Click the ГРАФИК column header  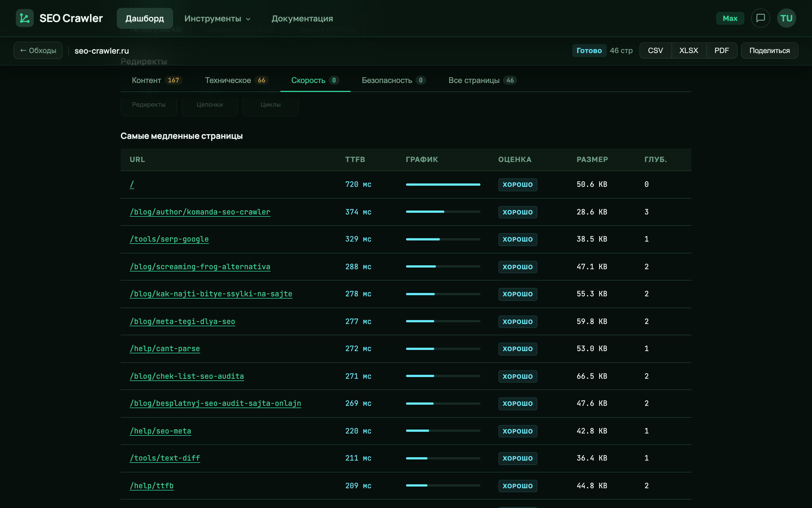422,159
